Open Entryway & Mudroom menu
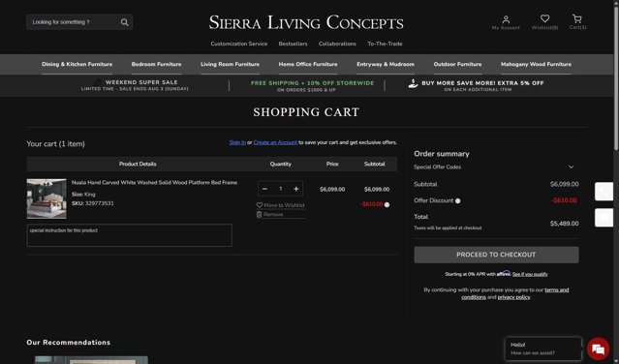The width and height of the screenshot is (619, 364). click(386, 64)
